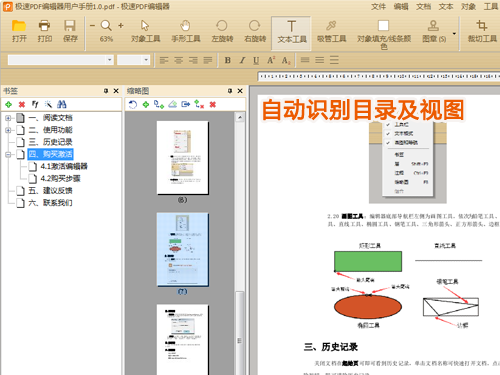
Task: Collapse the 四、购买激活 bookmark
Action: click(8, 154)
